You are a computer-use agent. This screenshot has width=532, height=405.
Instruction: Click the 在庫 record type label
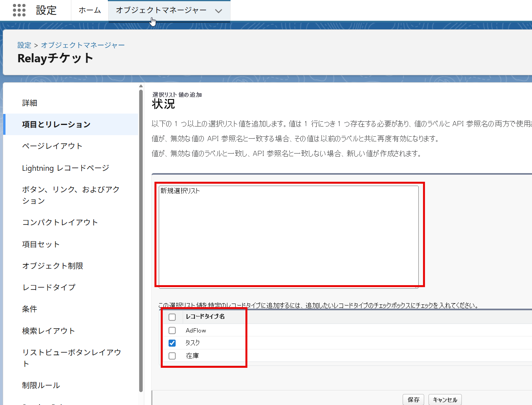tap(192, 356)
